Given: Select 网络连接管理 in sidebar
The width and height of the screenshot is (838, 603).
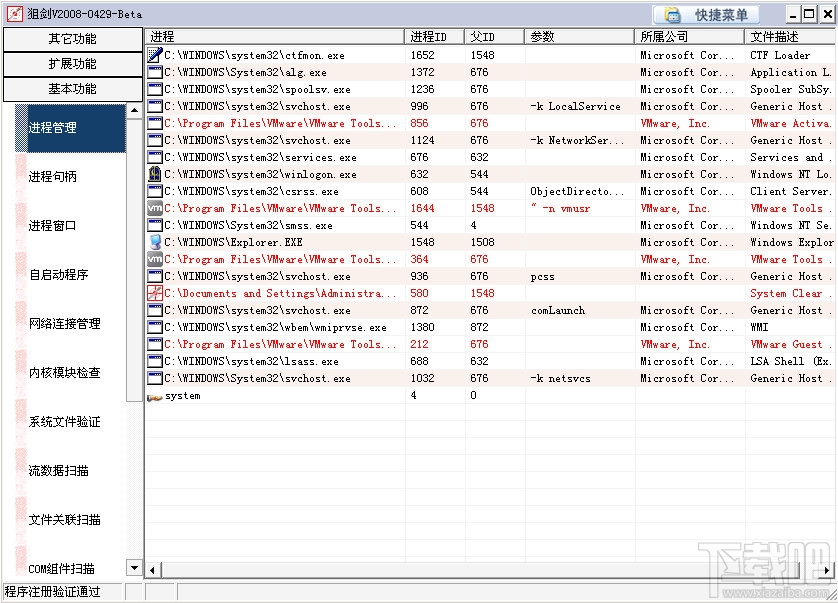Looking at the screenshot, I should click(x=65, y=324).
